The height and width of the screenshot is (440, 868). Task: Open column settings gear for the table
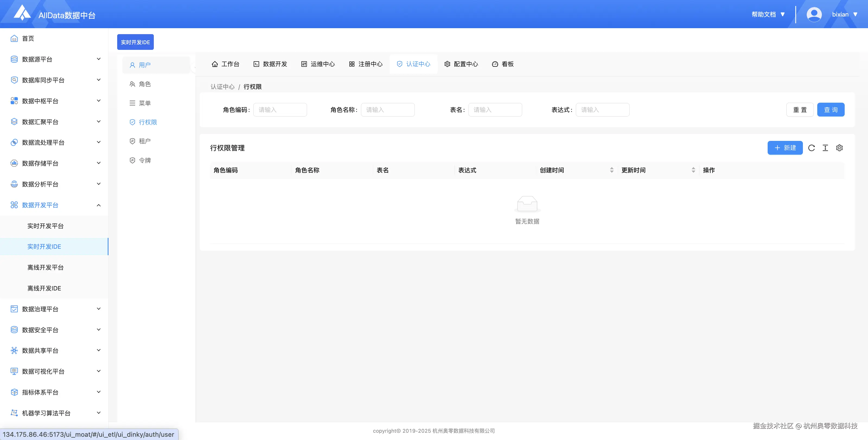(x=839, y=148)
